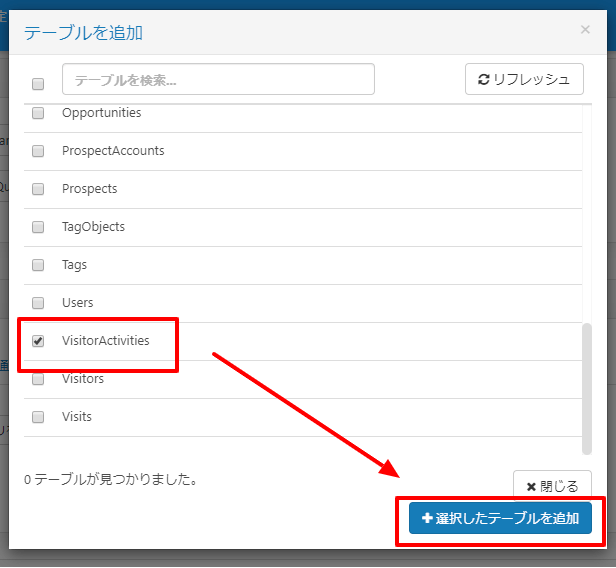The height and width of the screenshot is (568, 616).
Task: Close dialog with the X icon
Action: 585,30
